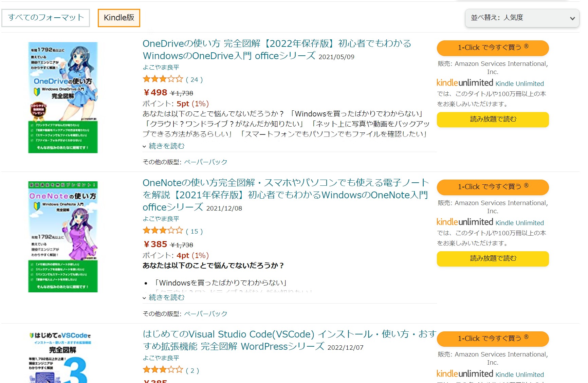Click the star rating of the OneNote book
The image size is (588, 383).
[x=163, y=231]
